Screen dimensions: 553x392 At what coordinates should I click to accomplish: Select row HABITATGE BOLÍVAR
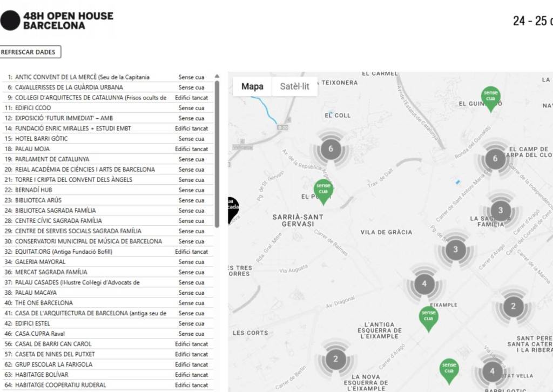coord(108,374)
